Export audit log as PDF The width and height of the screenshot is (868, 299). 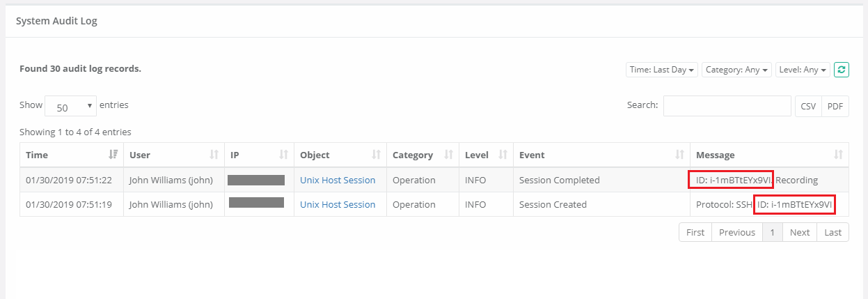tap(835, 106)
